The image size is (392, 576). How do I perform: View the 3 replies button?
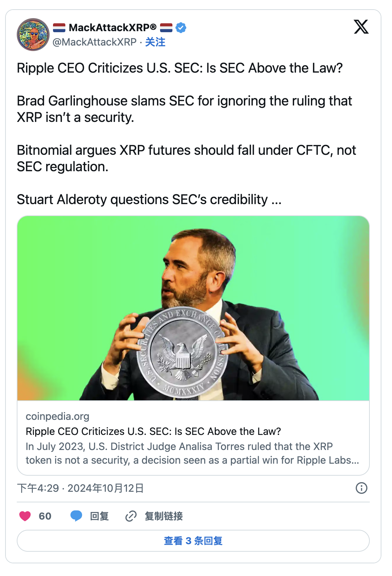(193, 541)
